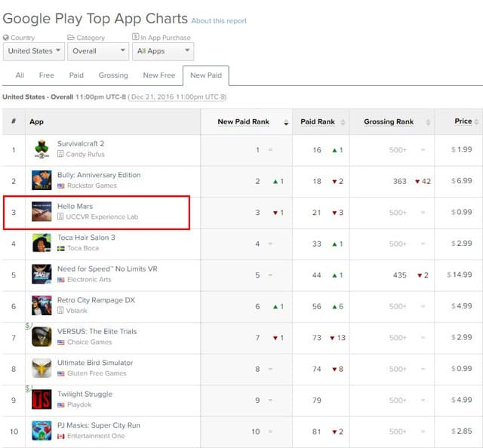483x448 pixels.
Task: Open the Hello Mars app link
Action: (x=75, y=207)
